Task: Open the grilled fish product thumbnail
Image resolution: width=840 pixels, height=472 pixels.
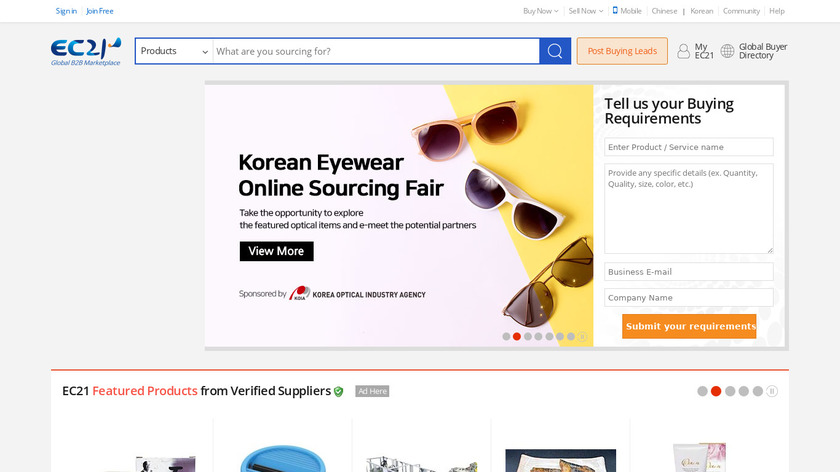Action: (x=560, y=461)
